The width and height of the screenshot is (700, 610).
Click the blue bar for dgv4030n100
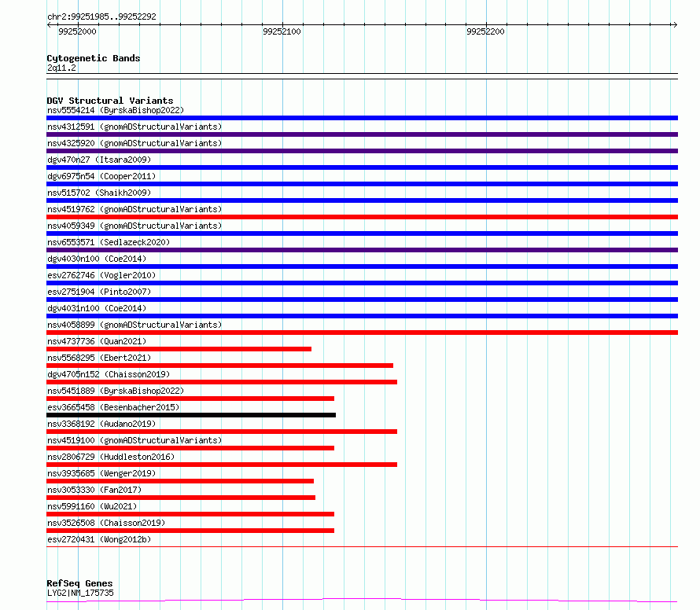[x=362, y=266]
